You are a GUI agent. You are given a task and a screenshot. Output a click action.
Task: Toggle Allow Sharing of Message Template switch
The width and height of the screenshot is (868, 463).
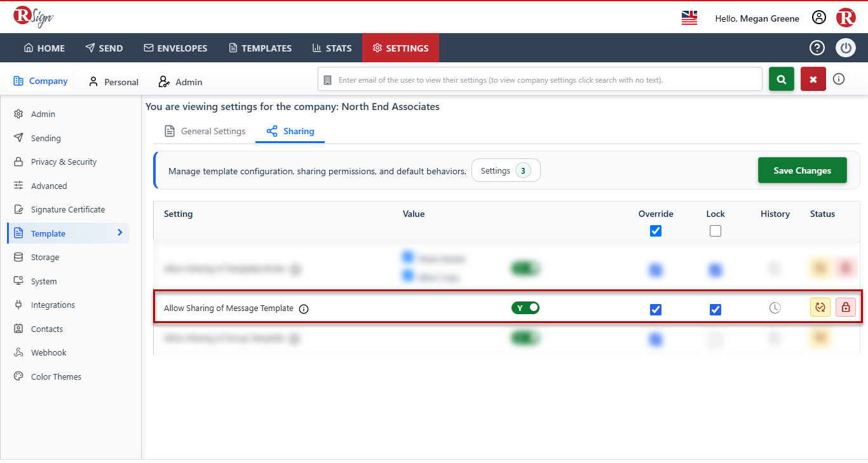coord(526,308)
